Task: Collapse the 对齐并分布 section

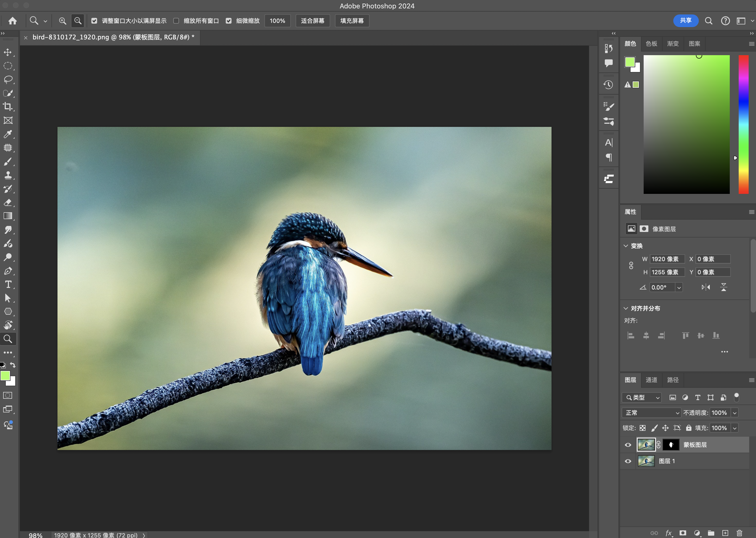Action: (626, 308)
